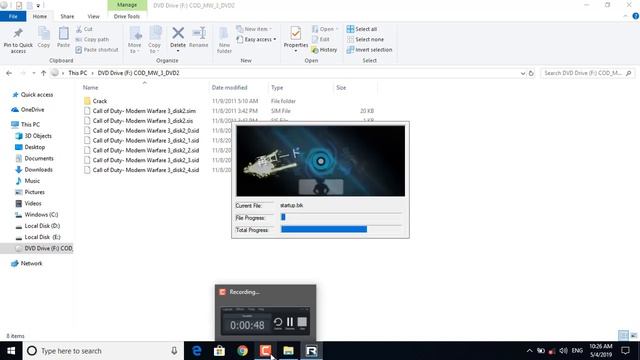Open the Drive Tools tab
The image size is (640, 360).
click(127, 16)
